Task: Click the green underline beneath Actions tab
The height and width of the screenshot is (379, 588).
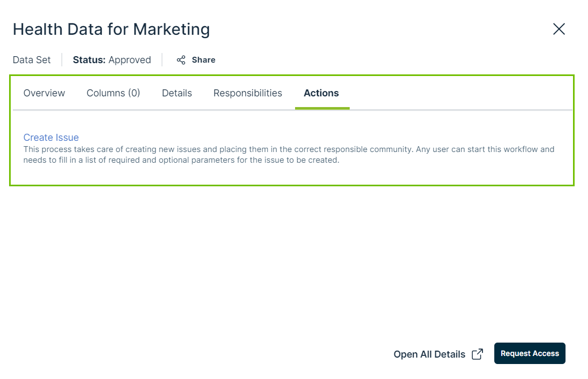Action: click(322, 108)
